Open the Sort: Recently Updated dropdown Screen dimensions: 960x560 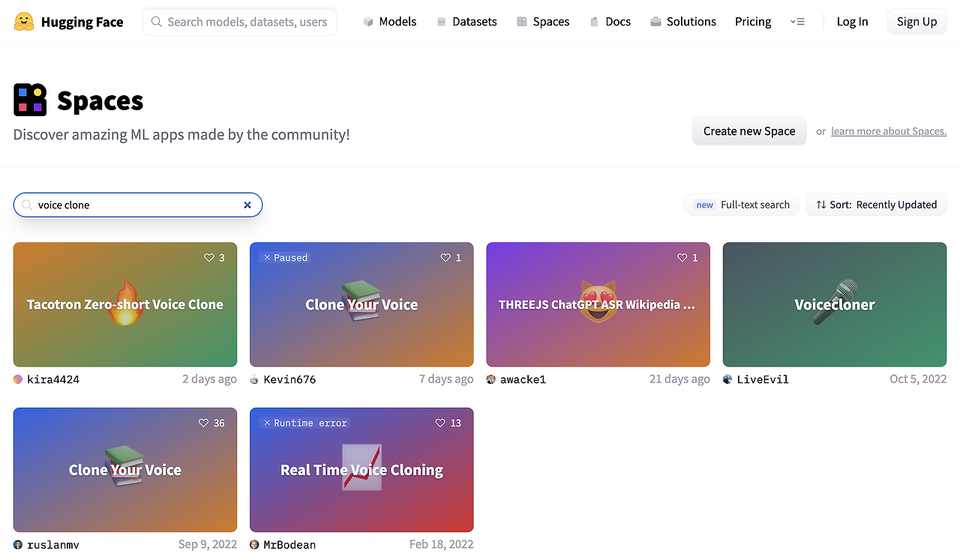pyautogui.click(x=876, y=205)
